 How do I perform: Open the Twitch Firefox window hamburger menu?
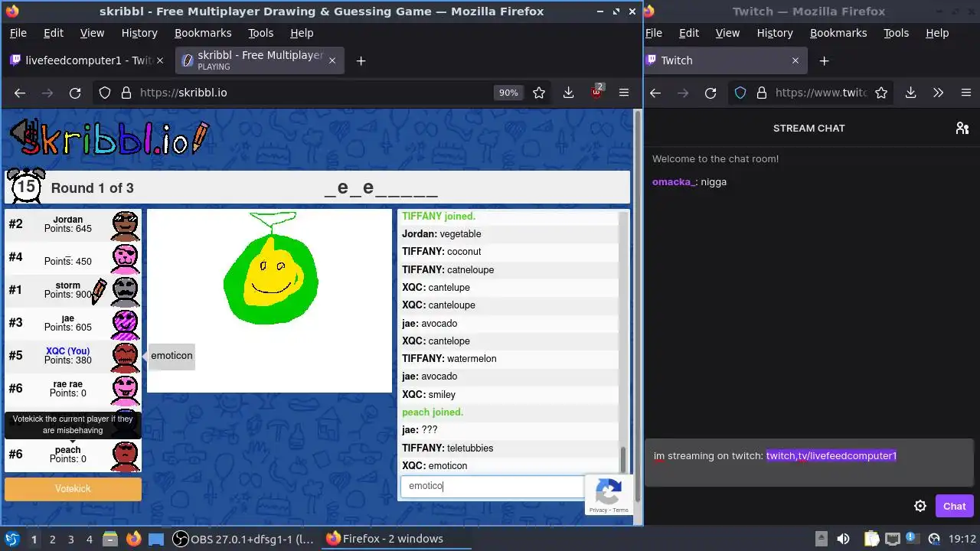pos(965,93)
